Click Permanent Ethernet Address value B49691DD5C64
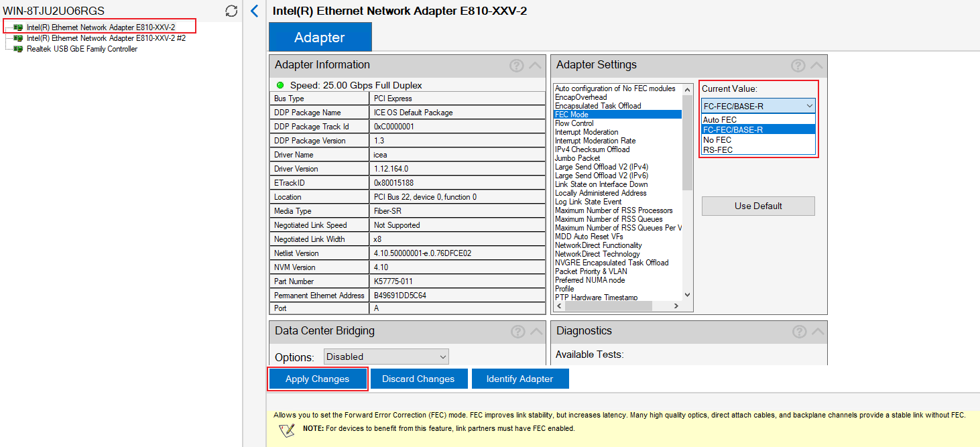 point(400,296)
